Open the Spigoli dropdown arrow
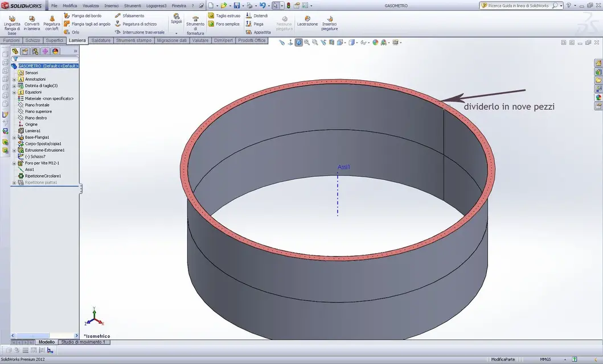 [176, 33]
